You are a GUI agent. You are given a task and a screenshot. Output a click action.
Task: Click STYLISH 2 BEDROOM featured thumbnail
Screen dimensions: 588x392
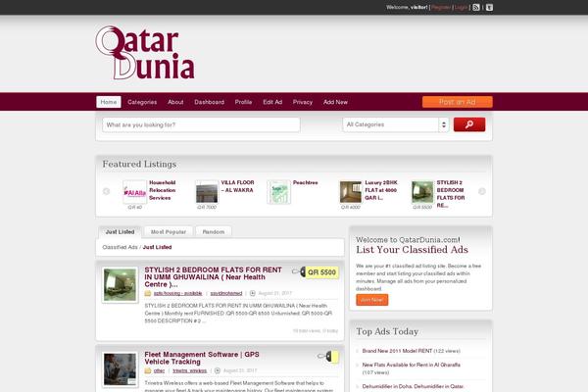(422, 192)
